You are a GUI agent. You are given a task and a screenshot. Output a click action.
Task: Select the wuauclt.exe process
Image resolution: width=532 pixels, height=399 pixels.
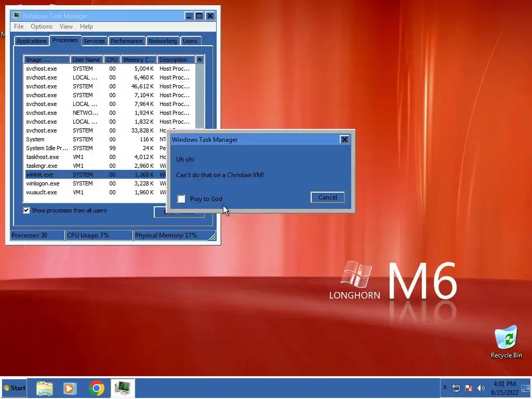[96, 192]
